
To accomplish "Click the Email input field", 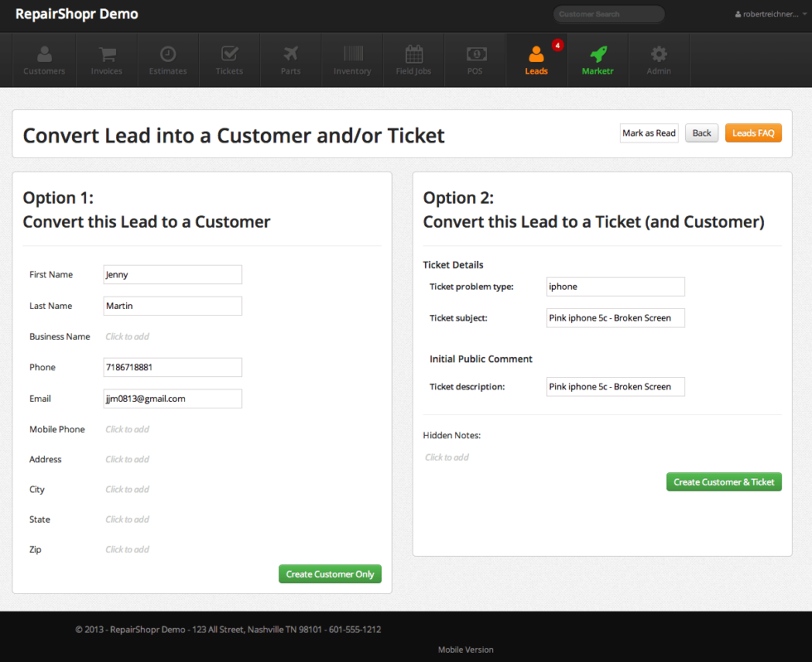I will click(172, 399).
